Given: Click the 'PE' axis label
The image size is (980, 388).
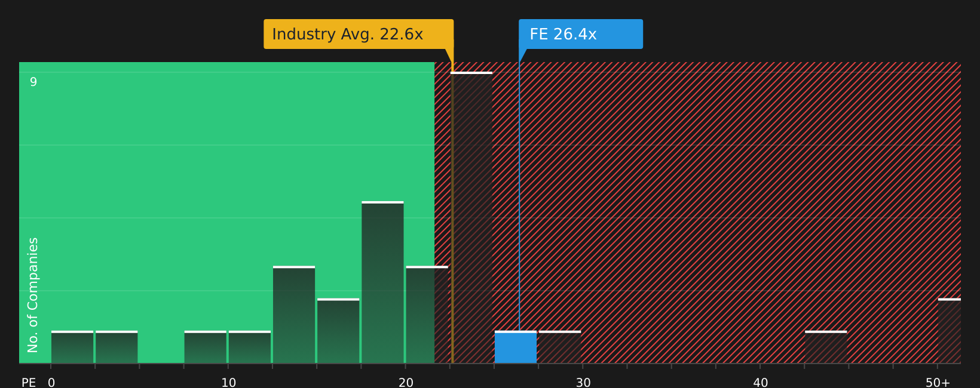Looking at the screenshot, I should pyautogui.click(x=29, y=383).
